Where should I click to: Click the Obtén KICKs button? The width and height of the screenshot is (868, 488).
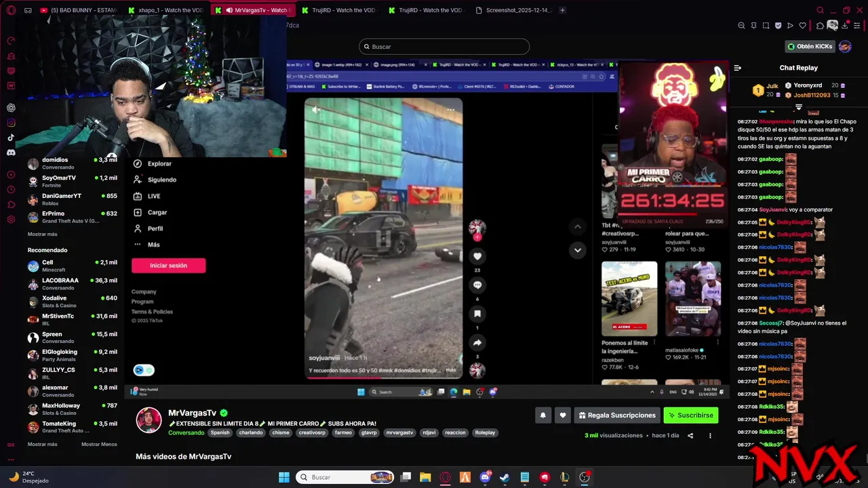tap(810, 47)
